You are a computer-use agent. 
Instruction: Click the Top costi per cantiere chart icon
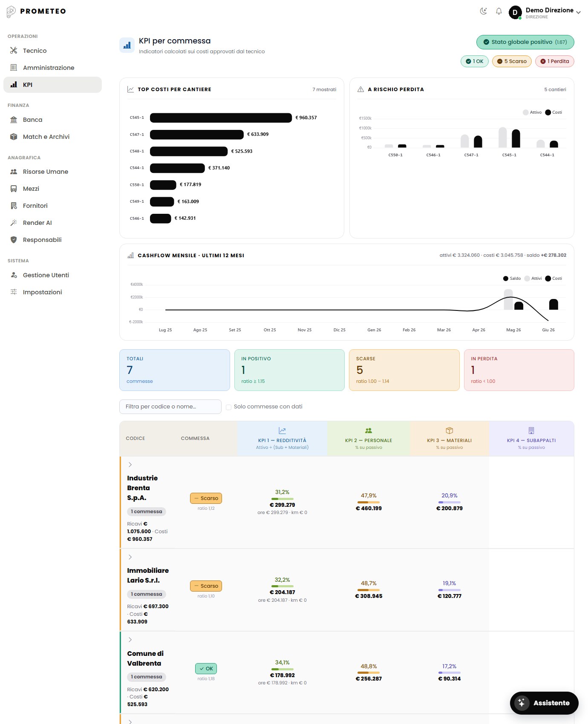tap(130, 89)
